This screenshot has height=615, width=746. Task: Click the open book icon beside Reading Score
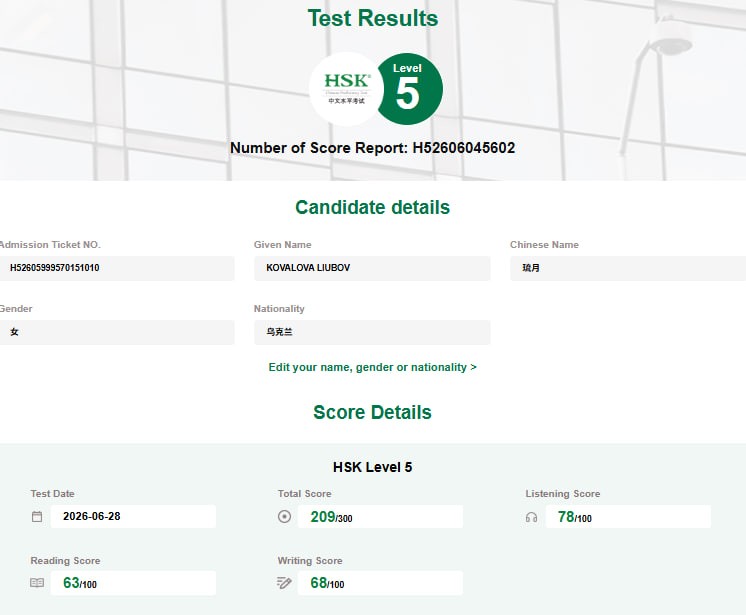coord(37,583)
